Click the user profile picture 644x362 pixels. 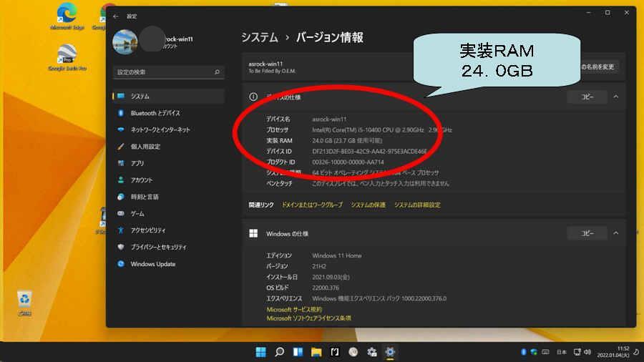pos(125,42)
